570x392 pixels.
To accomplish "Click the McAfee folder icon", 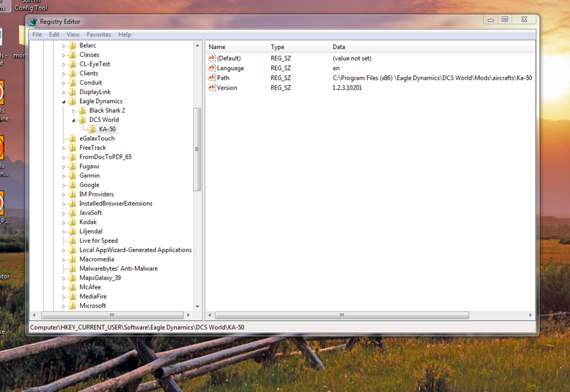I will [x=73, y=287].
